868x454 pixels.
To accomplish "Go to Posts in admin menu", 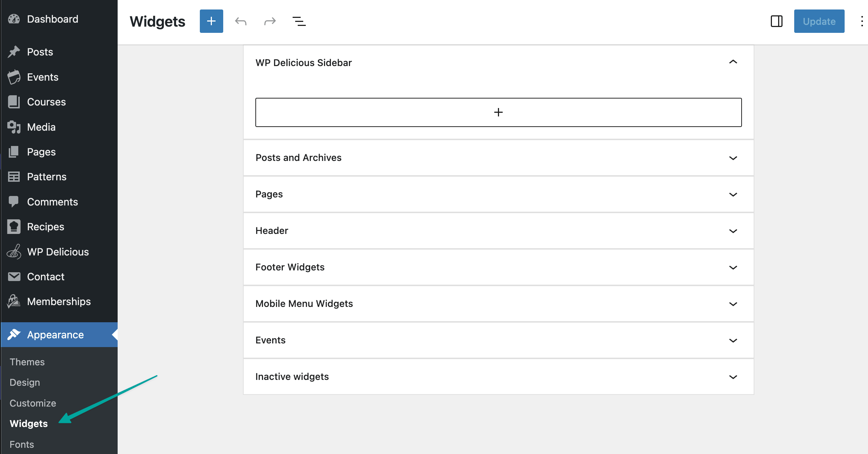I will pyautogui.click(x=40, y=52).
